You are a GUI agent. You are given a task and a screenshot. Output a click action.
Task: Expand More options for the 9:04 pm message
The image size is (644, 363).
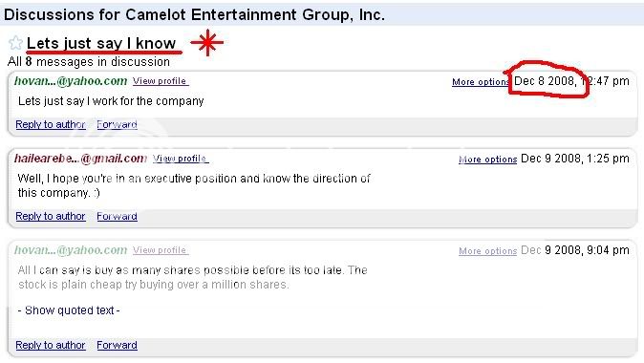(488, 250)
